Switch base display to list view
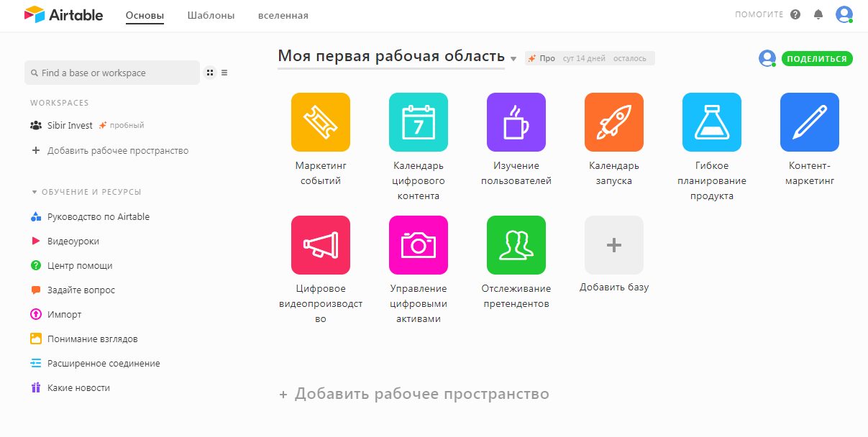 tap(224, 72)
